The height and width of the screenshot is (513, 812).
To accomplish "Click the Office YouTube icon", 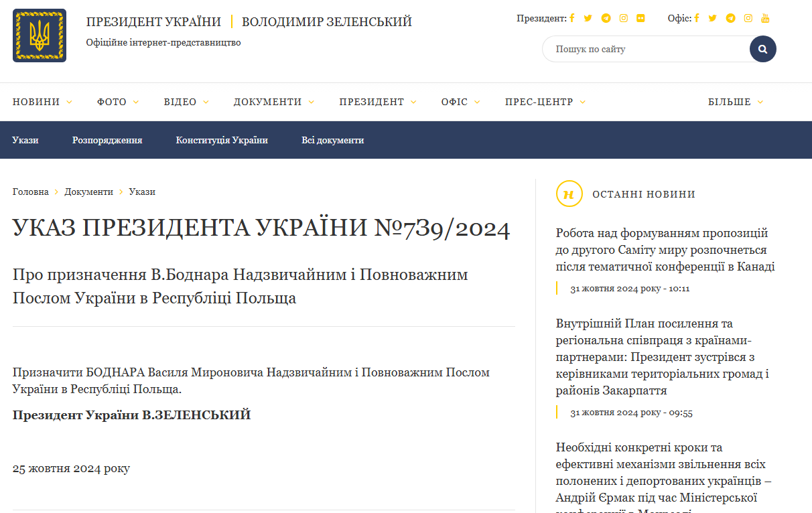I will tap(765, 18).
